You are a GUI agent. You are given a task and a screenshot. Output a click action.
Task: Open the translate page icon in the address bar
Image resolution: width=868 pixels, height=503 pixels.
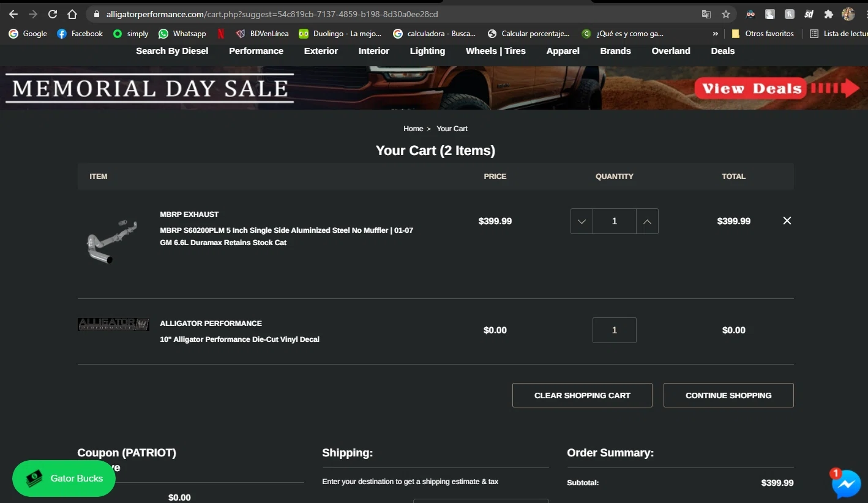point(706,14)
